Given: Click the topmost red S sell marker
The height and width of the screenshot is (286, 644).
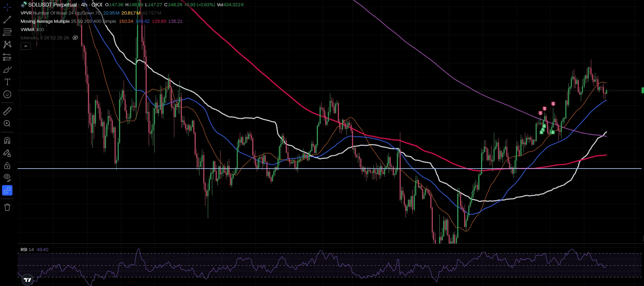Looking at the screenshot, I should [553, 104].
